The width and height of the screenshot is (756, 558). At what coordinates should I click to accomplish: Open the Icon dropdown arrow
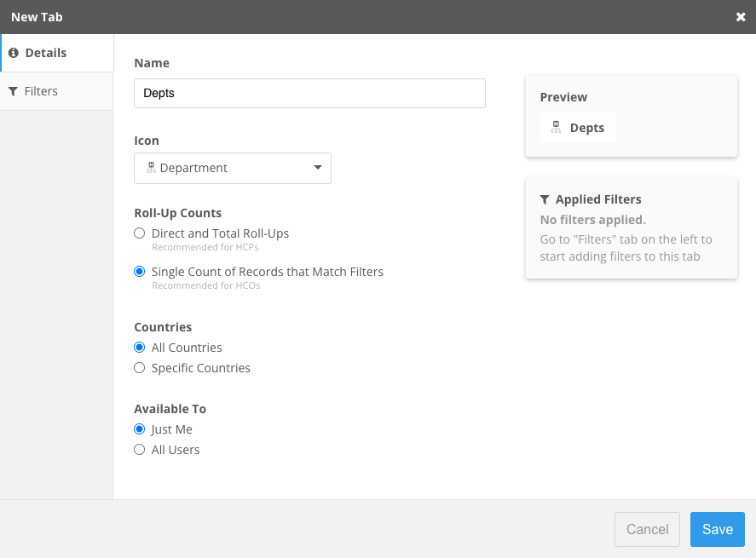(318, 168)
